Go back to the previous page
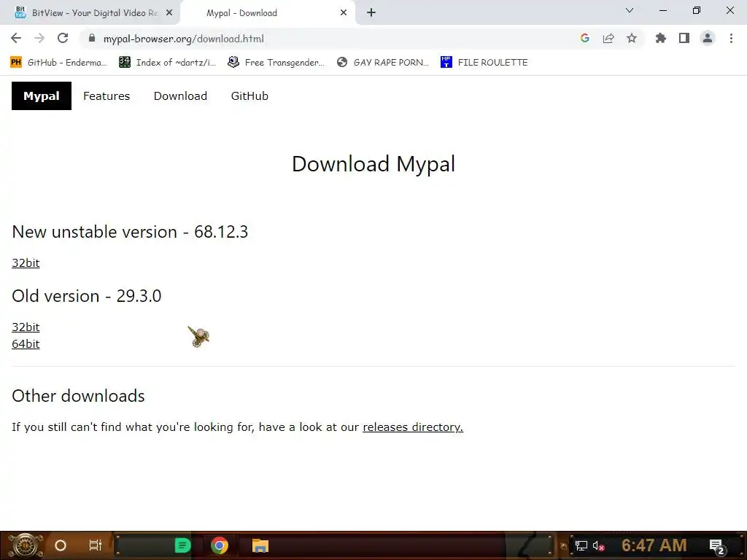 tap(16, 38)
